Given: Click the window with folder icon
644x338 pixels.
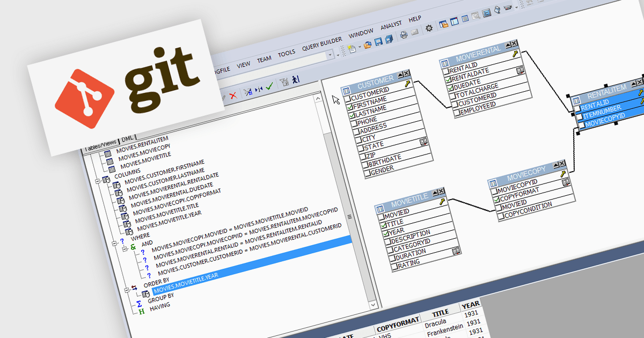Looking at the screenshot, I should point(443,25).
